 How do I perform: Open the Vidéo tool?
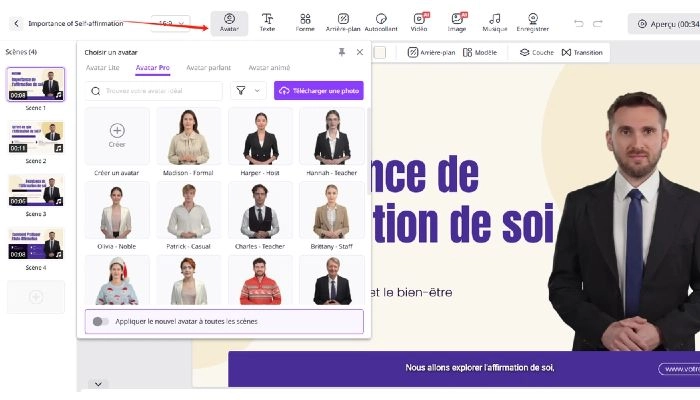coord(419,23)
